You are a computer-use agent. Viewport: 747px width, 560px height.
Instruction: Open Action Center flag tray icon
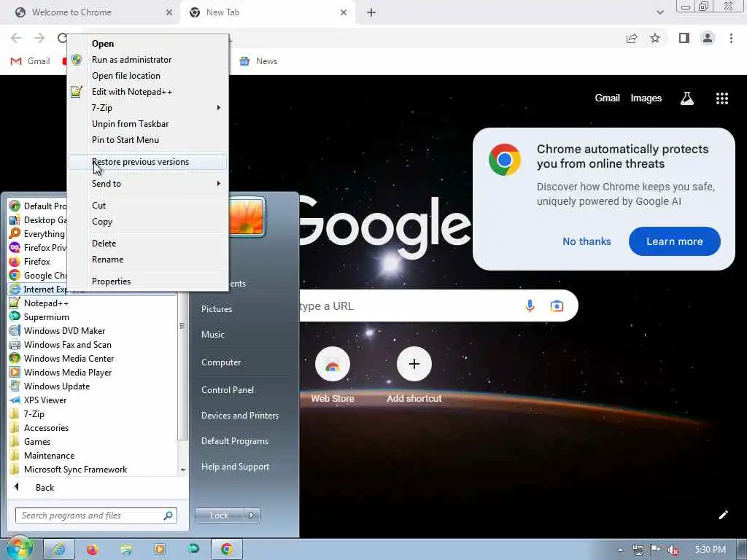pyautogui.click(x=656, y=550)
